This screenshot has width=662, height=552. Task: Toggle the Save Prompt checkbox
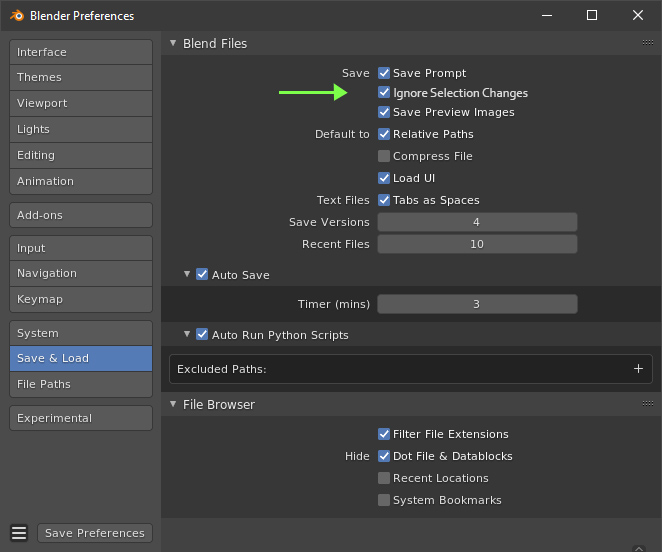[x=384, y=73]
